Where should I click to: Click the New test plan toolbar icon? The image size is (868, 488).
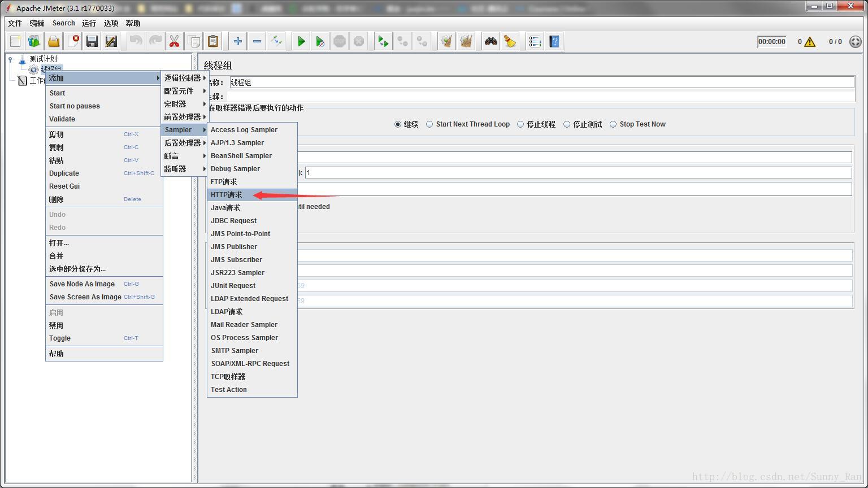pyautogui.click(x=15, y=41)
